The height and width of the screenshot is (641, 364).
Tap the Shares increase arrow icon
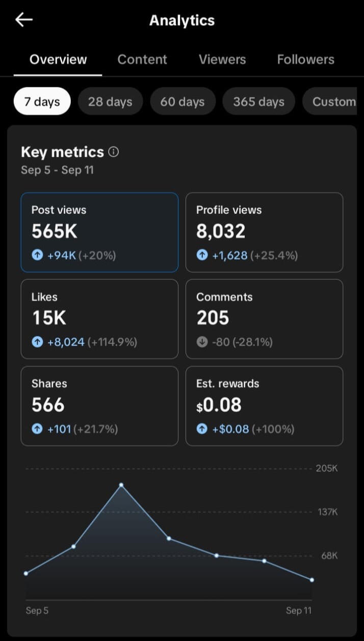pyautogui.click(x=37, y=429)
